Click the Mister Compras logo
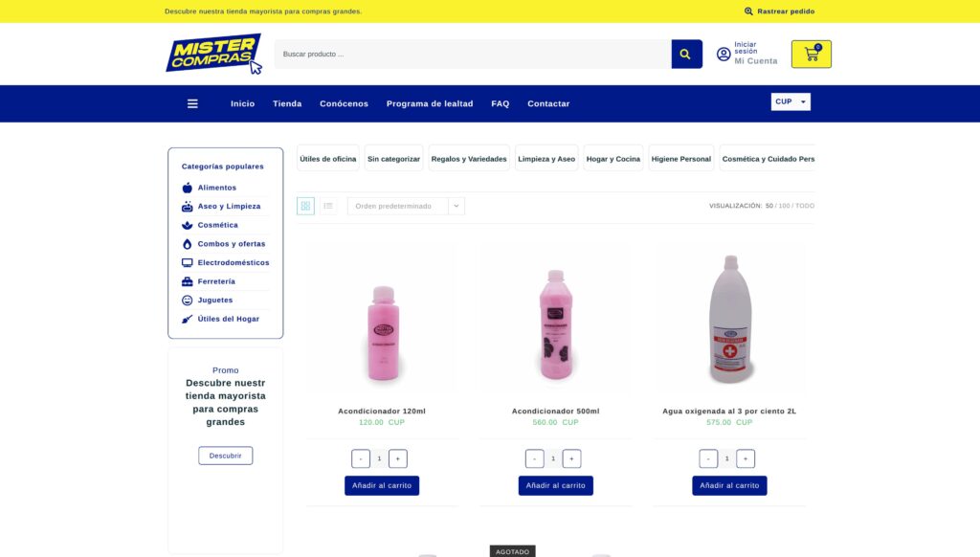Screen dimensions: 980x557 pos(213,54)
